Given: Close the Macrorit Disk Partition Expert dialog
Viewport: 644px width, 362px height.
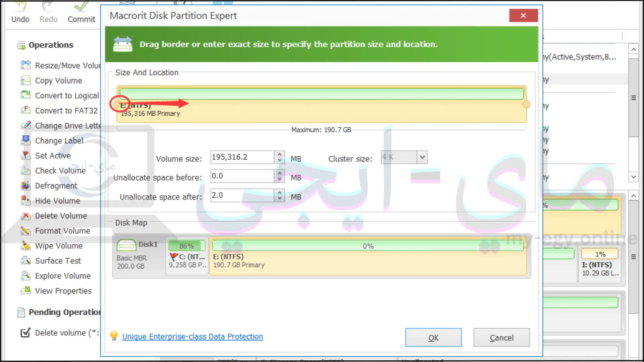Looking at the screenshot, I should [523, 15].
